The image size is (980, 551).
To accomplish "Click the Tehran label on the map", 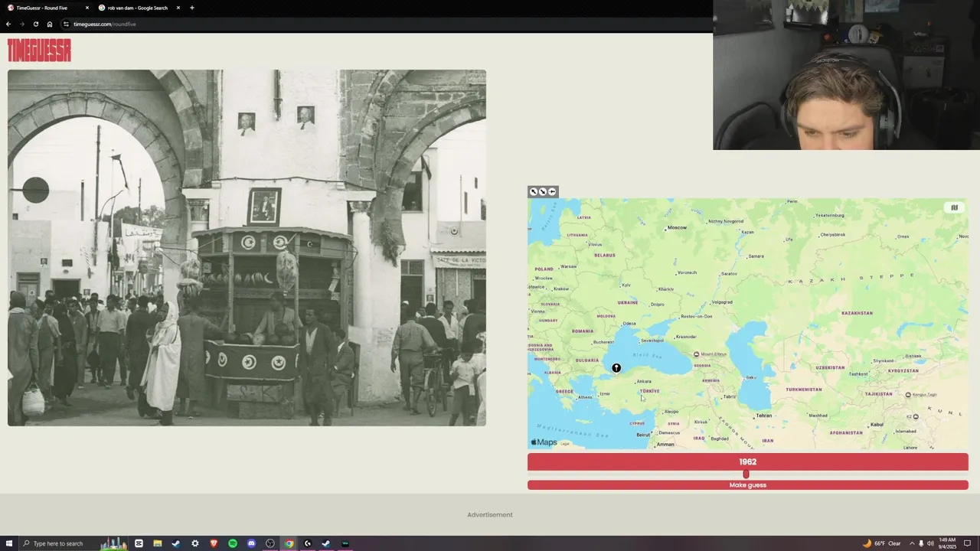I will 764,416.
